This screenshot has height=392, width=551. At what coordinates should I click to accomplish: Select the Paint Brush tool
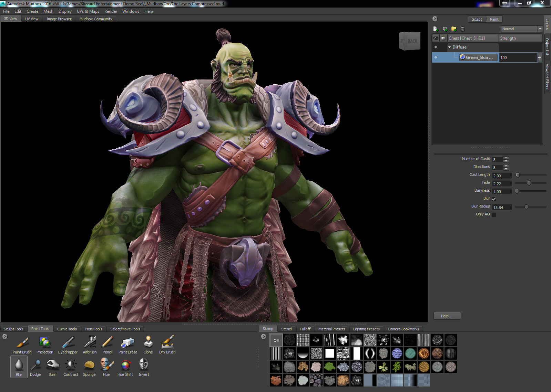coord(22,345)
